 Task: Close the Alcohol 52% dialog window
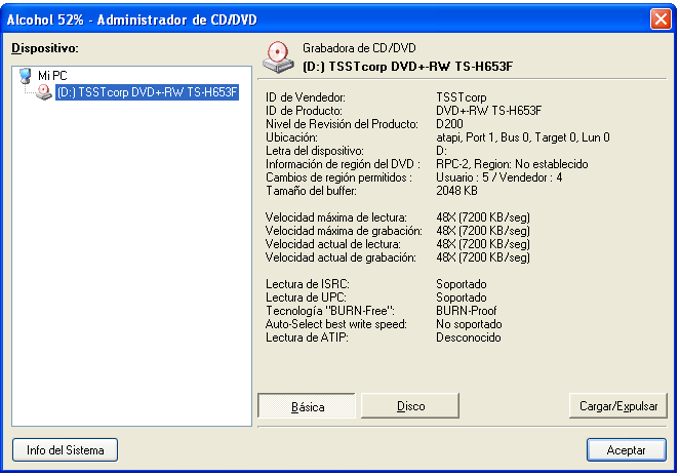(660, 20)
